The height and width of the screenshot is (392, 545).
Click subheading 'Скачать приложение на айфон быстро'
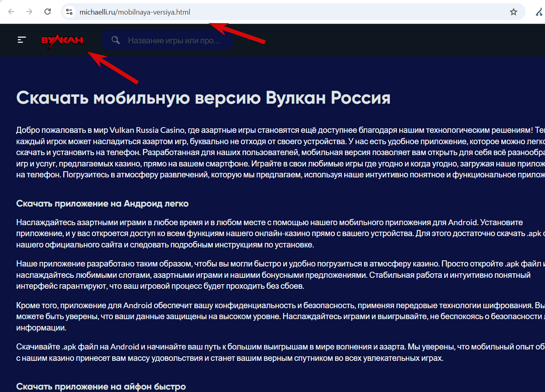[x=101, y=387]
